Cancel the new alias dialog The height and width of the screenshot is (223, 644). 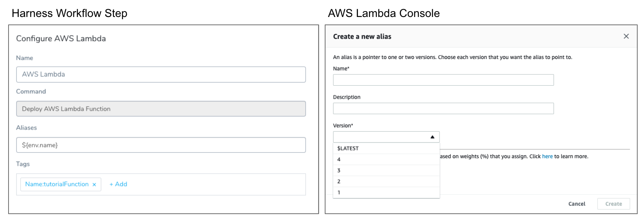click(x=577, y=204)
